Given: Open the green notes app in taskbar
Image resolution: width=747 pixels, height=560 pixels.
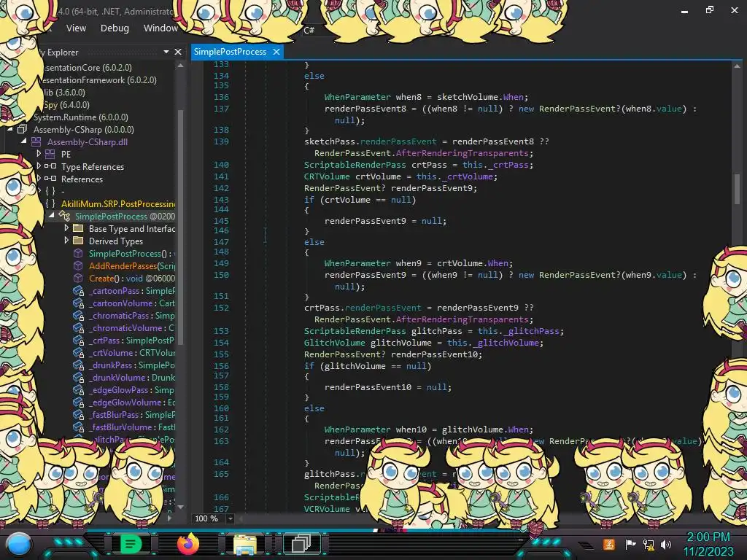Looking at the screenshot, I should (x=131, y=544).
